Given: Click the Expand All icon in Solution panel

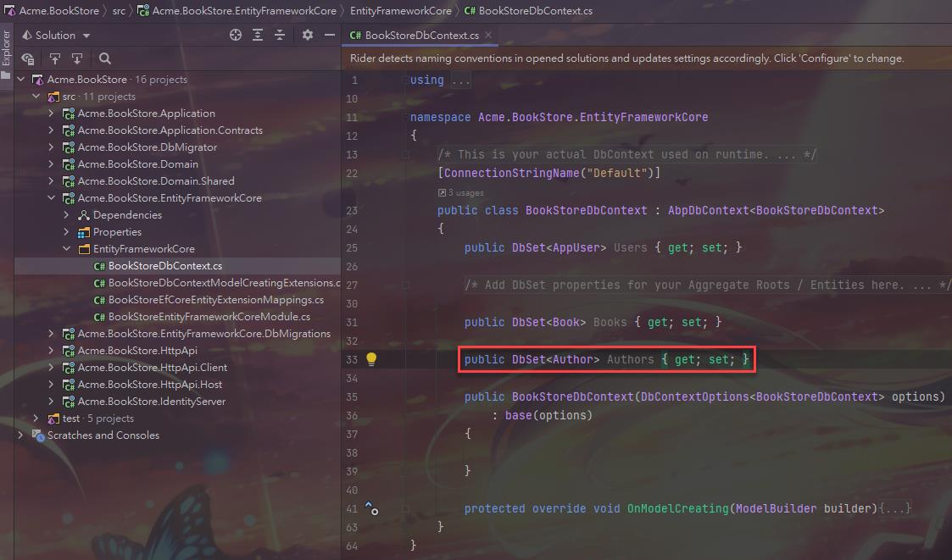Looking at the screenshot, I should point(258,35).
